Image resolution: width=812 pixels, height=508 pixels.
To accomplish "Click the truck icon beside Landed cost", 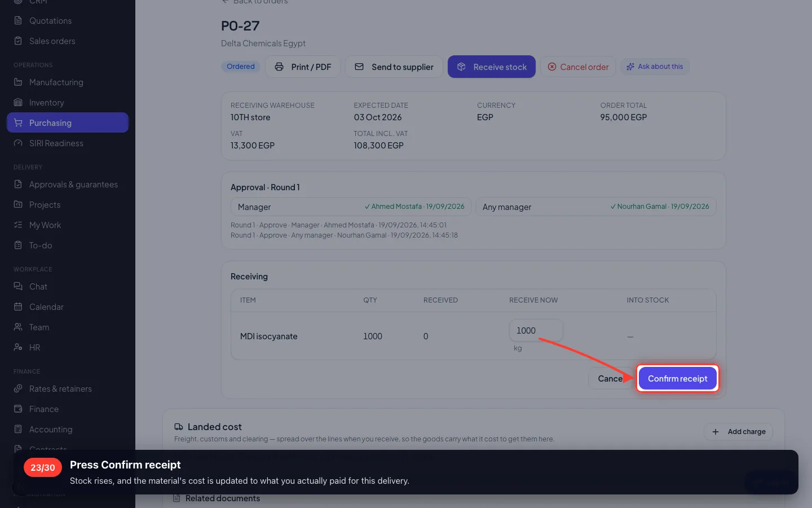I will (179, 427).
